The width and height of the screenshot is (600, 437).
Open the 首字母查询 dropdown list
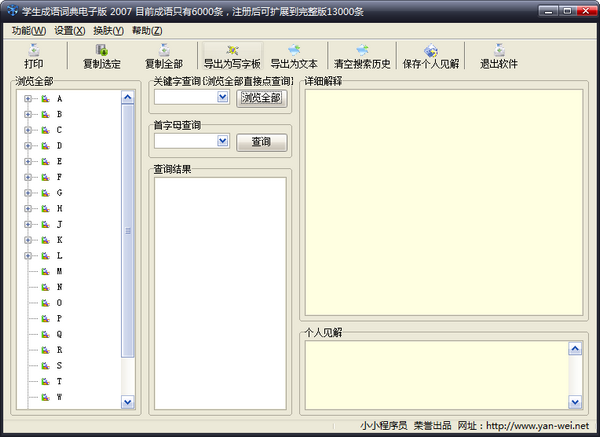point(222,142)
